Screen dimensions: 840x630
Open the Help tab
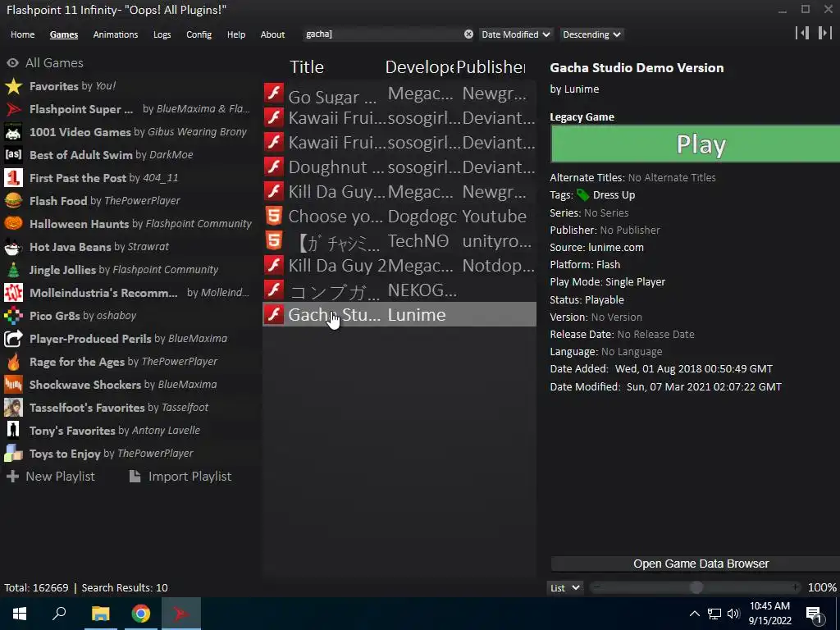point(235,34)
